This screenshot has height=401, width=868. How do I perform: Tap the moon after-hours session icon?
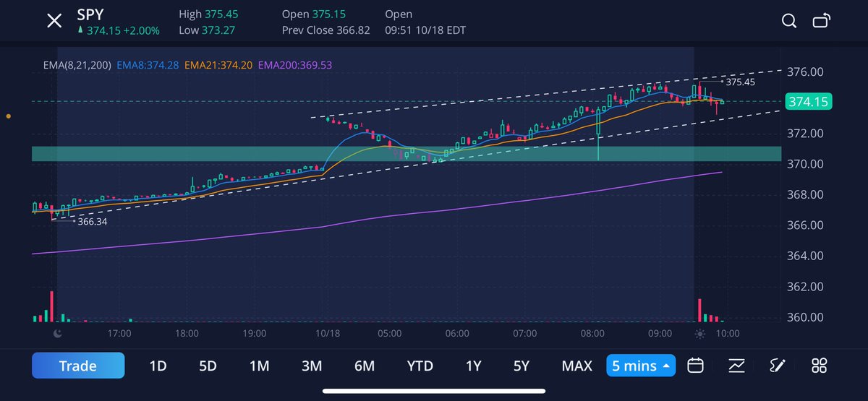(58, 334)
